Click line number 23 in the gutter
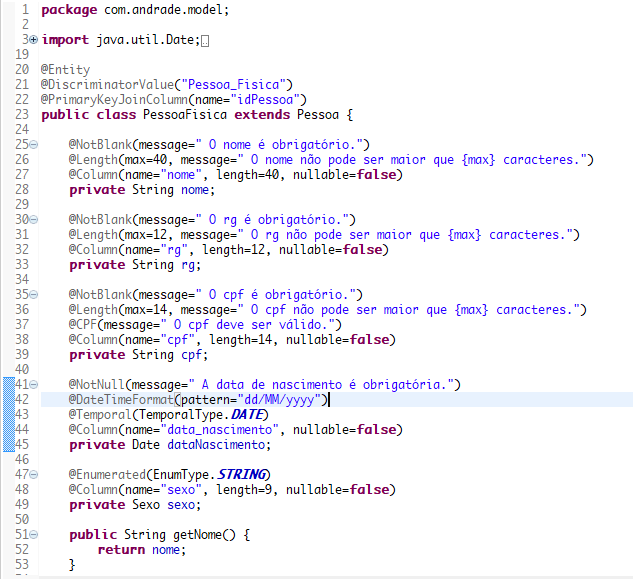The width and height of the screenshot is (633, 579). 22,115
